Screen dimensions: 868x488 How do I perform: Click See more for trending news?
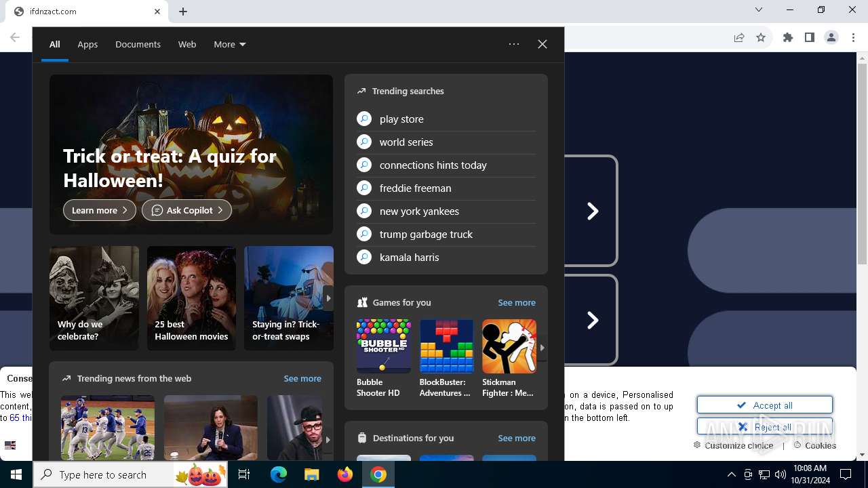click(x=302, y=378)
